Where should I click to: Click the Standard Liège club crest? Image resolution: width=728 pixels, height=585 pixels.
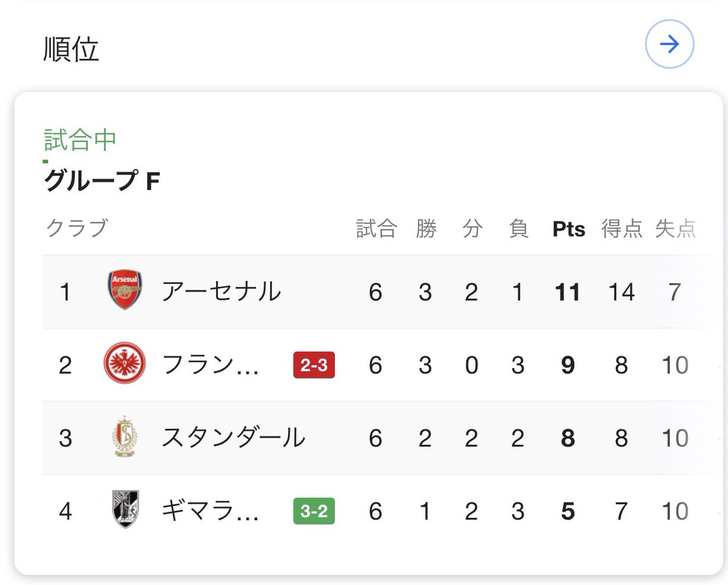click(126, 437)
